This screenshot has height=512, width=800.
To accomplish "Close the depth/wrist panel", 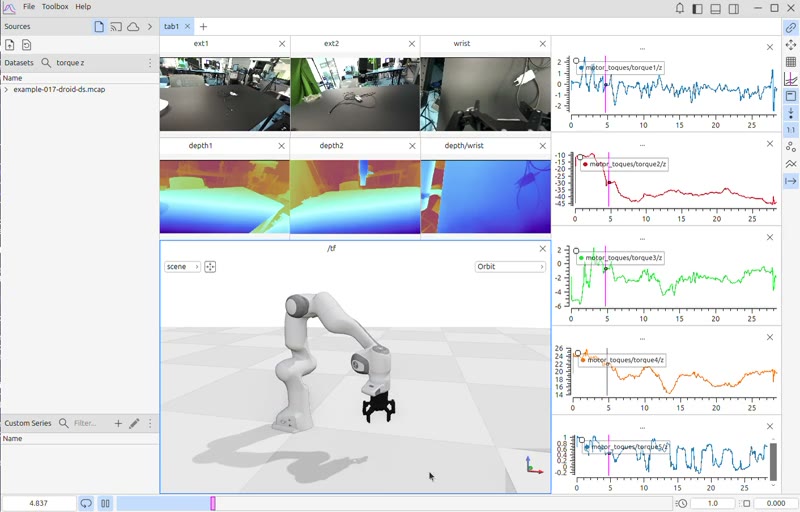I will tap(542, 146).
